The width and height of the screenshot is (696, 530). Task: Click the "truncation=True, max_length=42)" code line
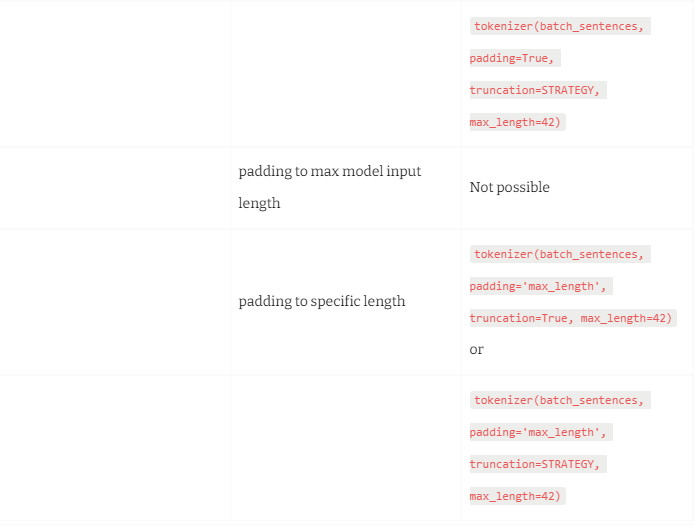point(572,318)
